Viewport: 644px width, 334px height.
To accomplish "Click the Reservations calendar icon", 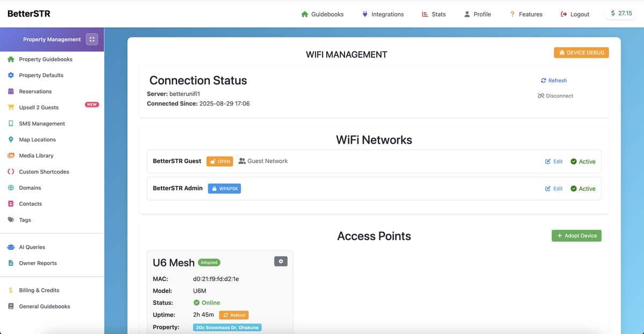I will [11, 92].
